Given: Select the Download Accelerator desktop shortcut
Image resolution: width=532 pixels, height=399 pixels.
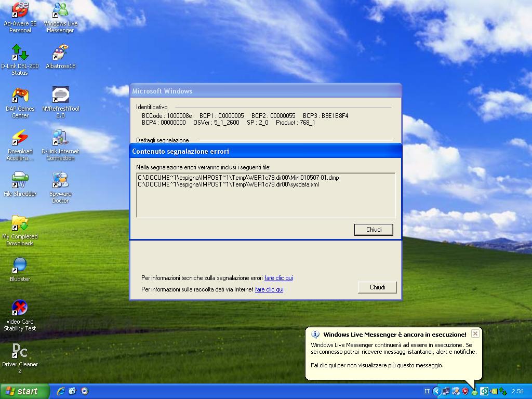Looking at the screenshot, I should coord(20,145).
